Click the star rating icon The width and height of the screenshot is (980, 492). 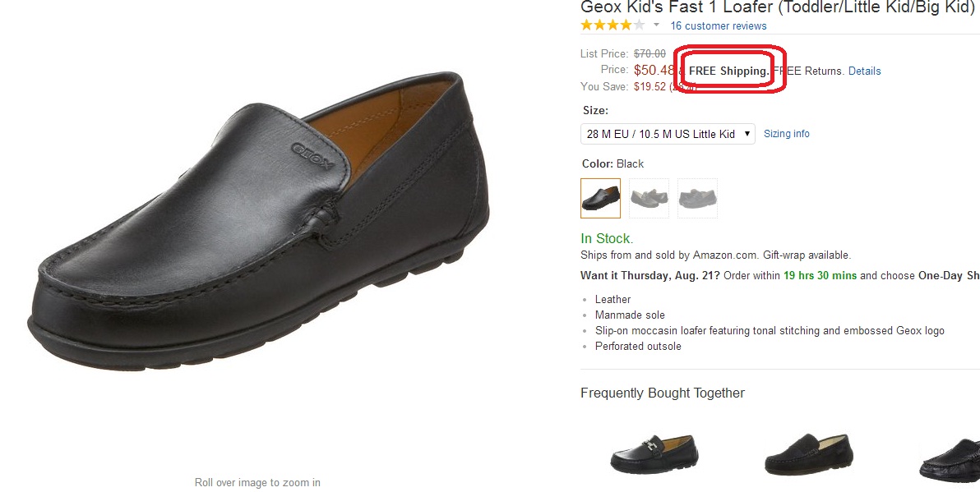coord(612,25)
